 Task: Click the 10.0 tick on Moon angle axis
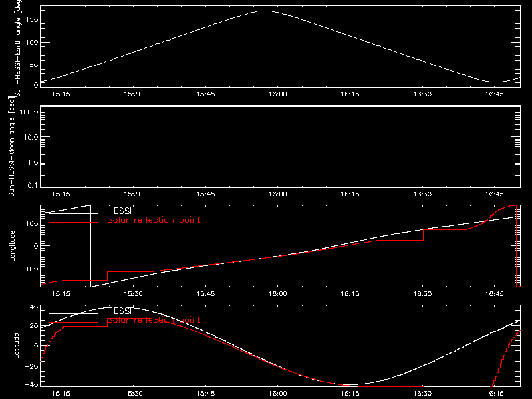click(31, 137)
